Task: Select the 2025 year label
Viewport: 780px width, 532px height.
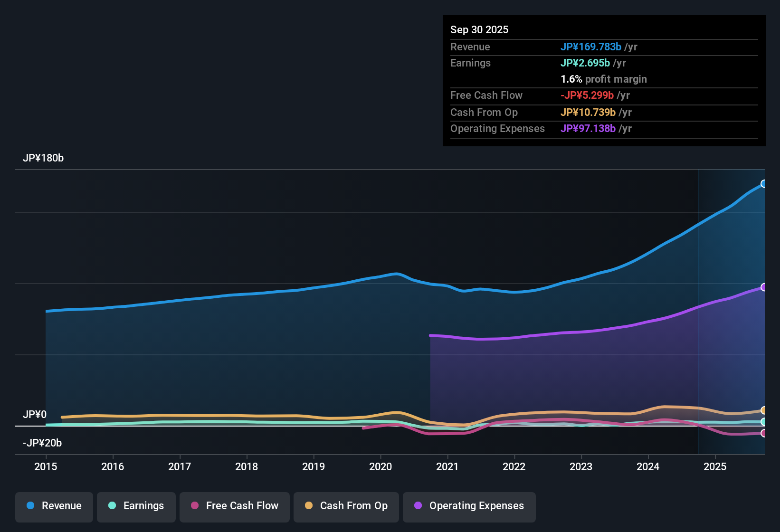Action: 715,467
